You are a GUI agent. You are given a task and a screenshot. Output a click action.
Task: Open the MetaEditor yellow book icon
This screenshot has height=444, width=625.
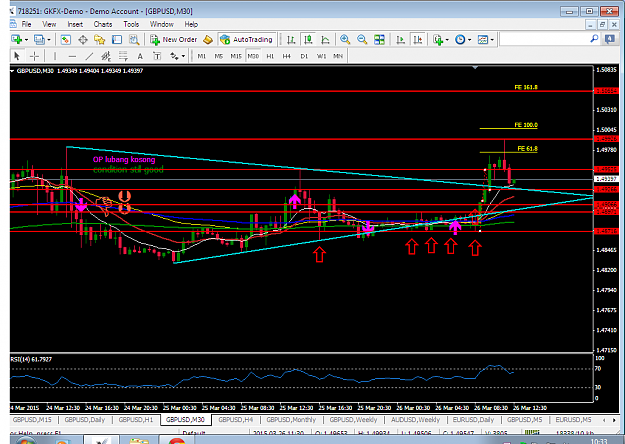point(208,39)
